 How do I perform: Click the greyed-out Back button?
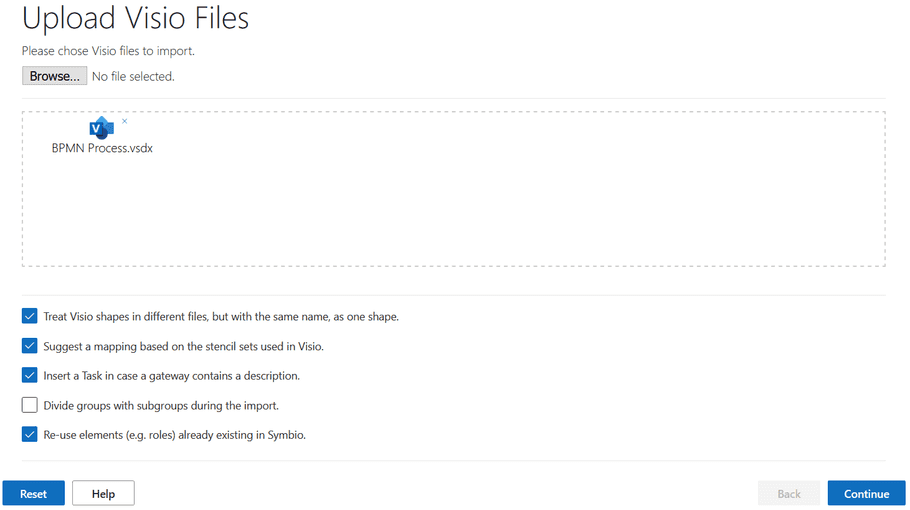click(789, 494)
